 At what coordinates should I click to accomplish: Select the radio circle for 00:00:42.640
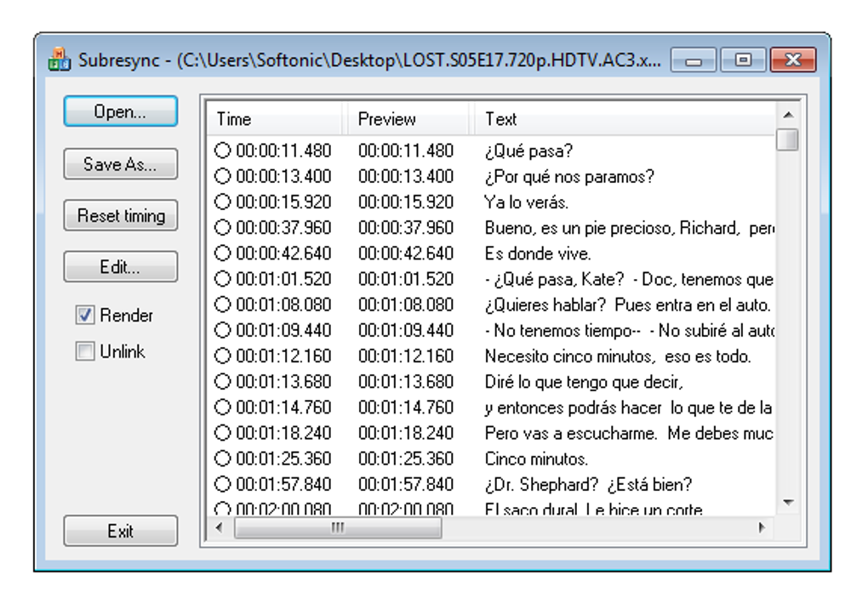[x=223, y=253]
